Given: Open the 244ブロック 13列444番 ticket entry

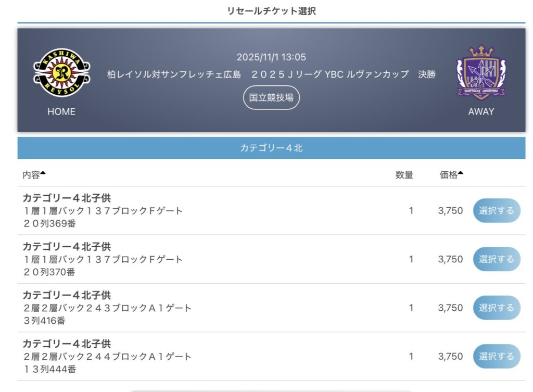Looking at the screenshot, I should [107, 357].
